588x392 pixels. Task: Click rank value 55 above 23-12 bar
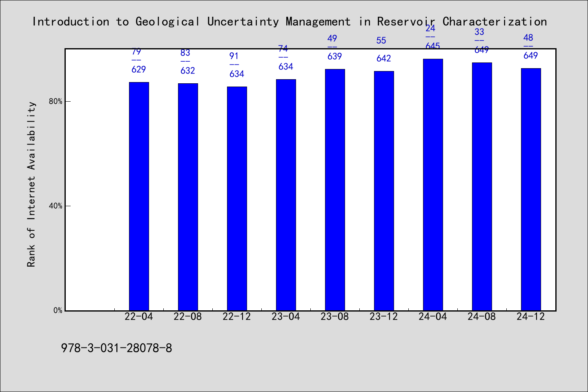(x=381, y=40)
